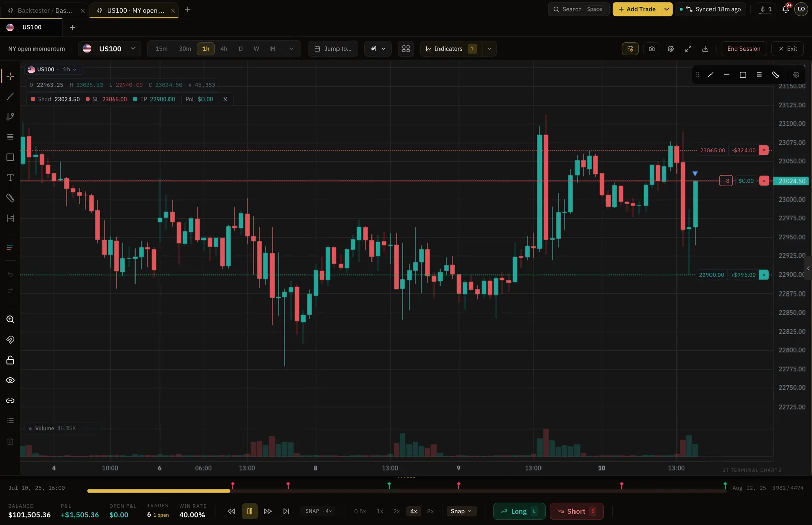Select the crosshair cursor tool

(x=10, y=76)
